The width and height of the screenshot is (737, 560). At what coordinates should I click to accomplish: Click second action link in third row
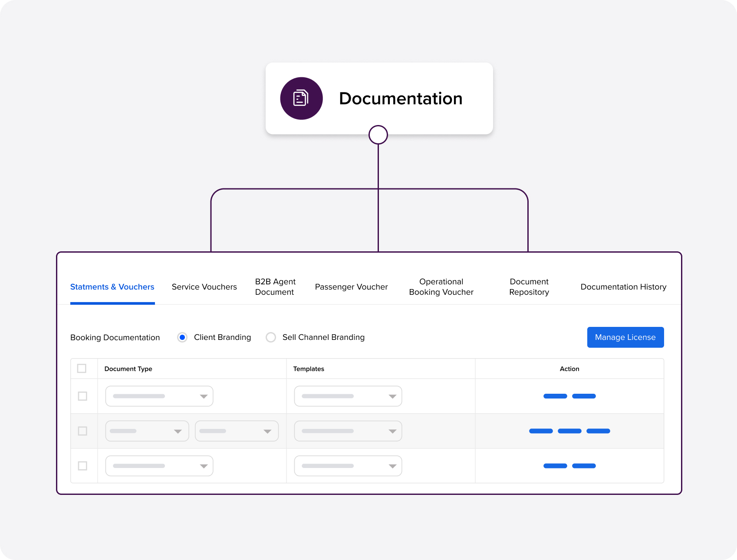pyautogui.click(x=584, y=466)
